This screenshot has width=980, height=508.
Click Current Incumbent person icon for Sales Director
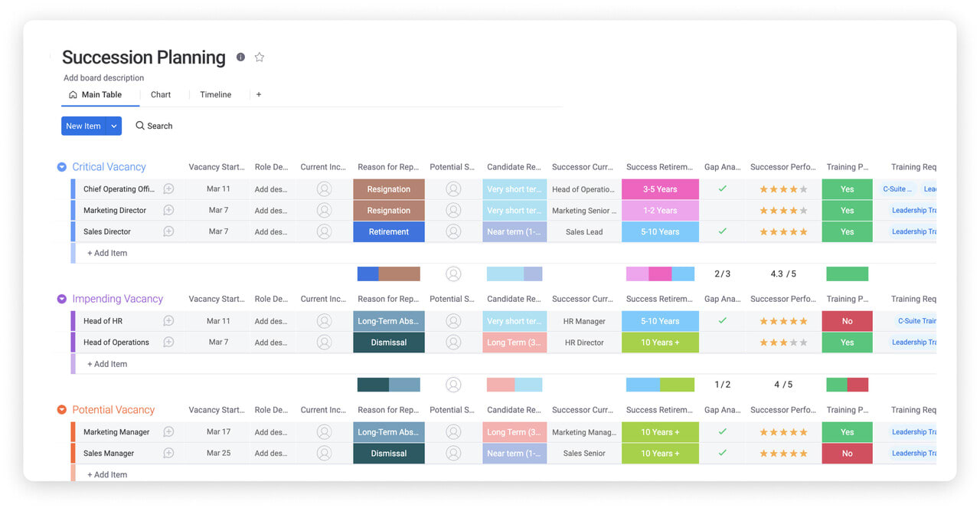(324, 231)
